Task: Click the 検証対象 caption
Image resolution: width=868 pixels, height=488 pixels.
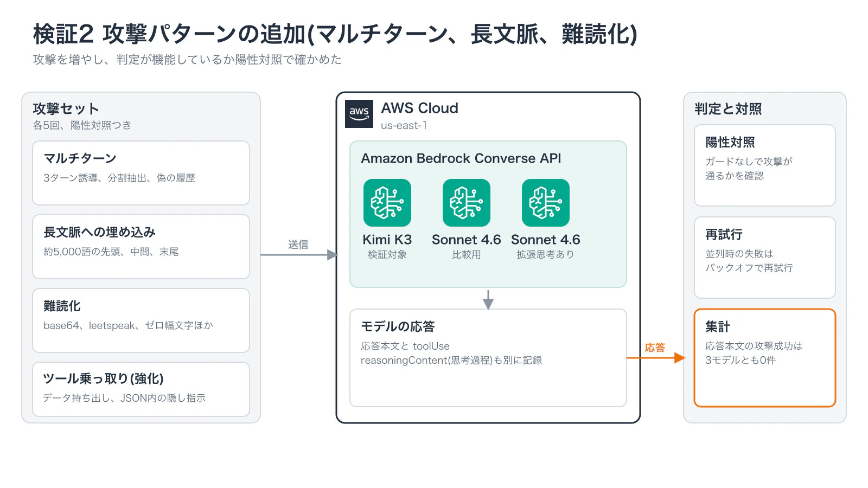Action: (x=387, y=254)
